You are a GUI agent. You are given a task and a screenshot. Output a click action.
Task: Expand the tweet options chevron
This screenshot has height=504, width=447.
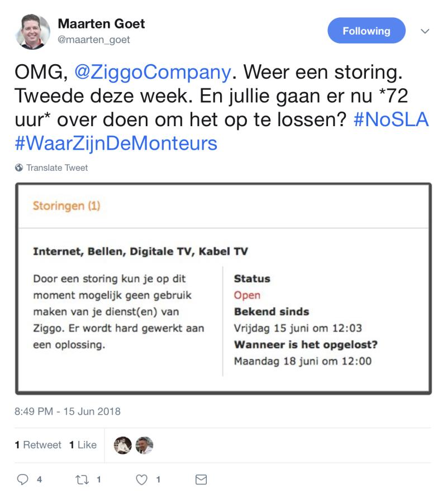click(x=425, y=31)
